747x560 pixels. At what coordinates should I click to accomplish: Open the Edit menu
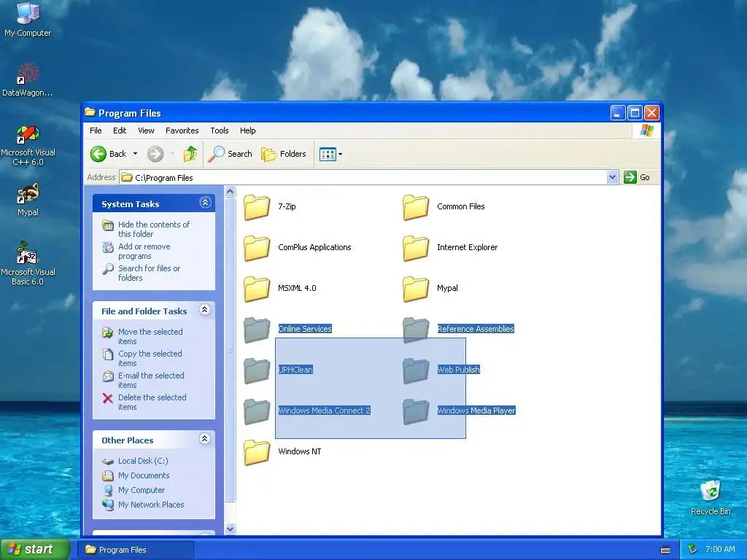click(x=120, y=131)
